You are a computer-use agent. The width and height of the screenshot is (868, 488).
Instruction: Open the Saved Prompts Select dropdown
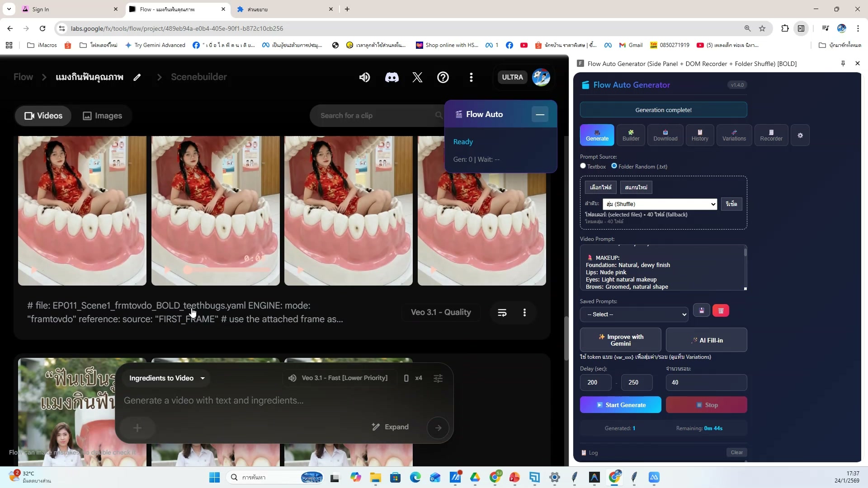[634, 314]
